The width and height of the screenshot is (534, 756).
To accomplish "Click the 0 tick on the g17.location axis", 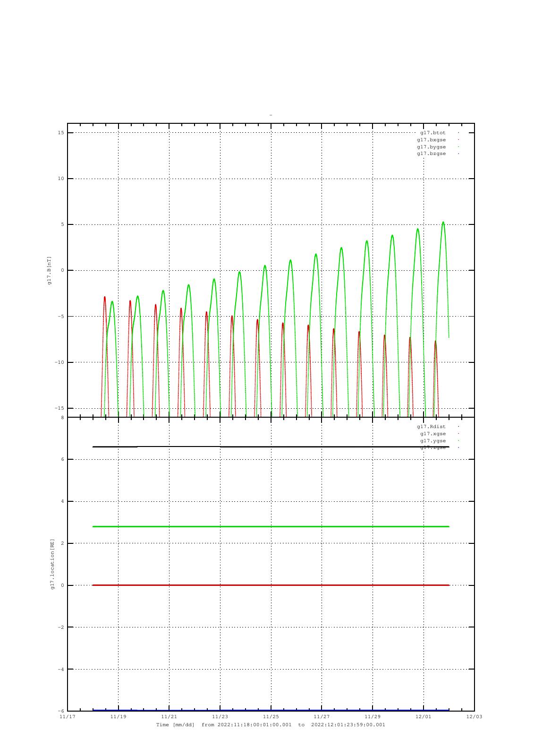I will coord(62,585).
